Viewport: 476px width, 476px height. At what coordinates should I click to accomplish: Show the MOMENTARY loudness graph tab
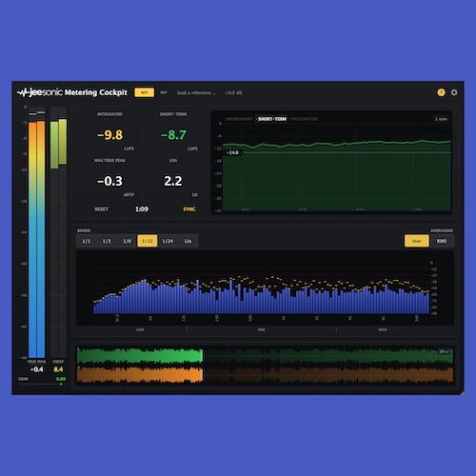pos(240,119)
